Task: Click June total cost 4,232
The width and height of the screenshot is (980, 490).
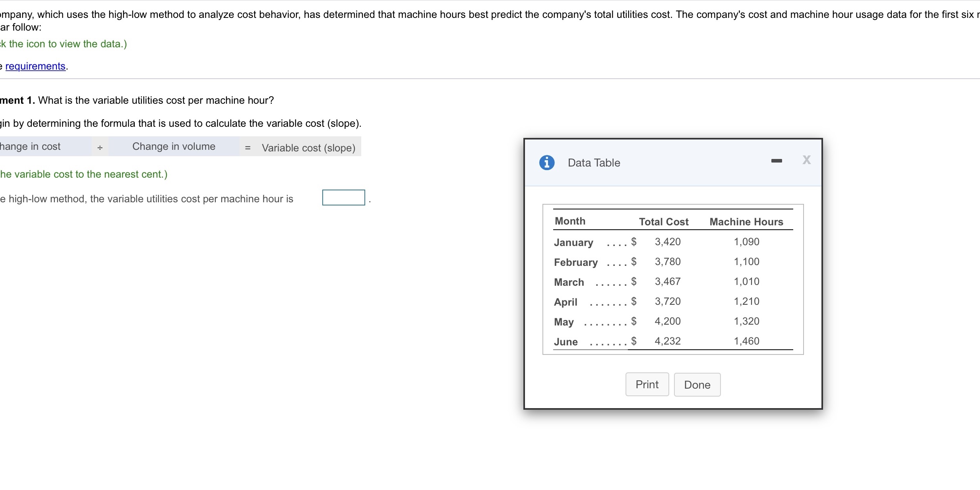Action: (668, 341)
